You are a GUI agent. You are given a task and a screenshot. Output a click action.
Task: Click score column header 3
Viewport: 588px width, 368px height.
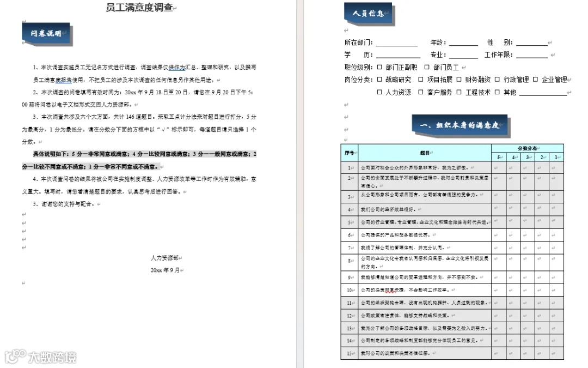click(528, 158)
